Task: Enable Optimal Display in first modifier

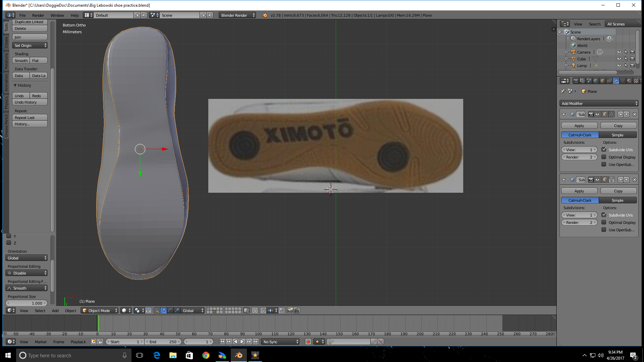Action: tap(604, 157)
